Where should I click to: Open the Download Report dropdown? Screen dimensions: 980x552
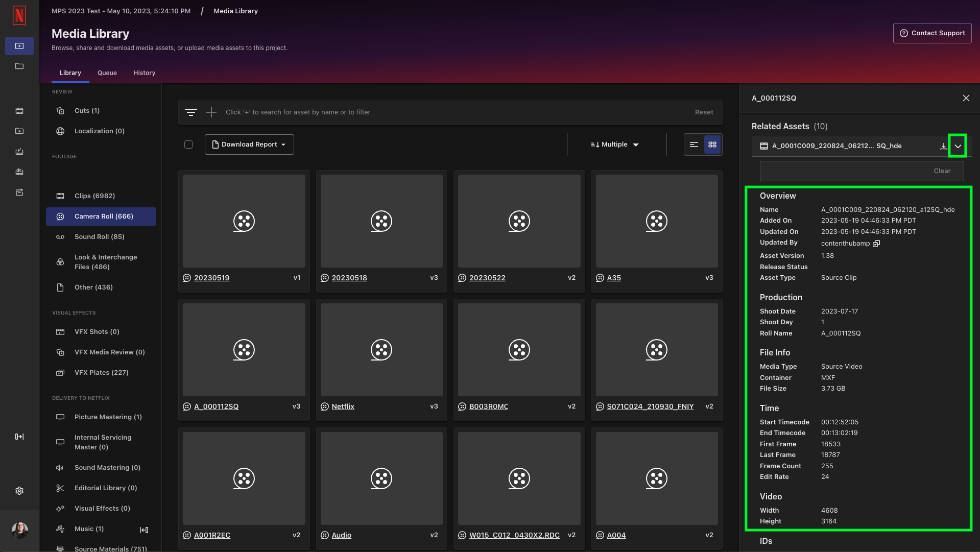[x=249, y=145]
